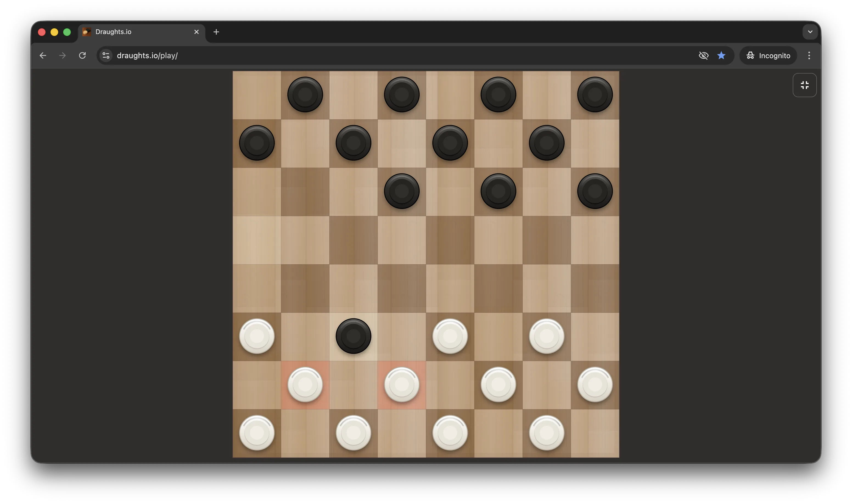Click the tracking protection eye icon

click(704, 55)
